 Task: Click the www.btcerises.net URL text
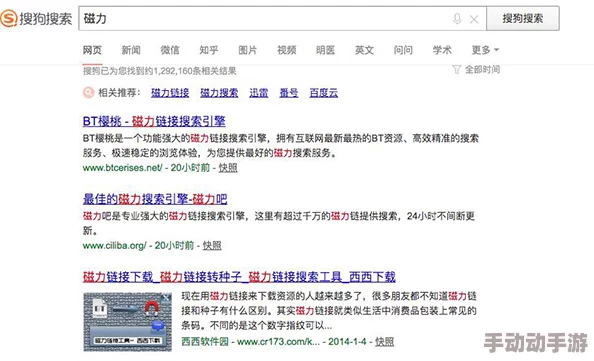(x=123, y=168)
